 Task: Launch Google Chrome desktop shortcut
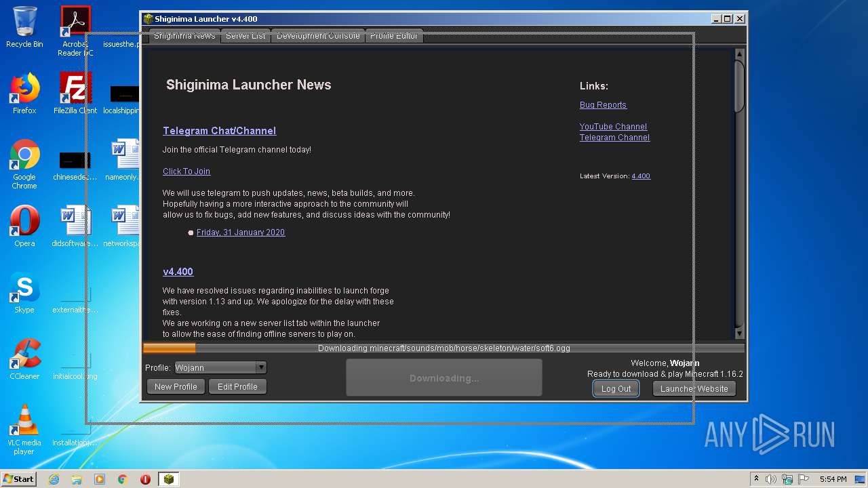24,164
